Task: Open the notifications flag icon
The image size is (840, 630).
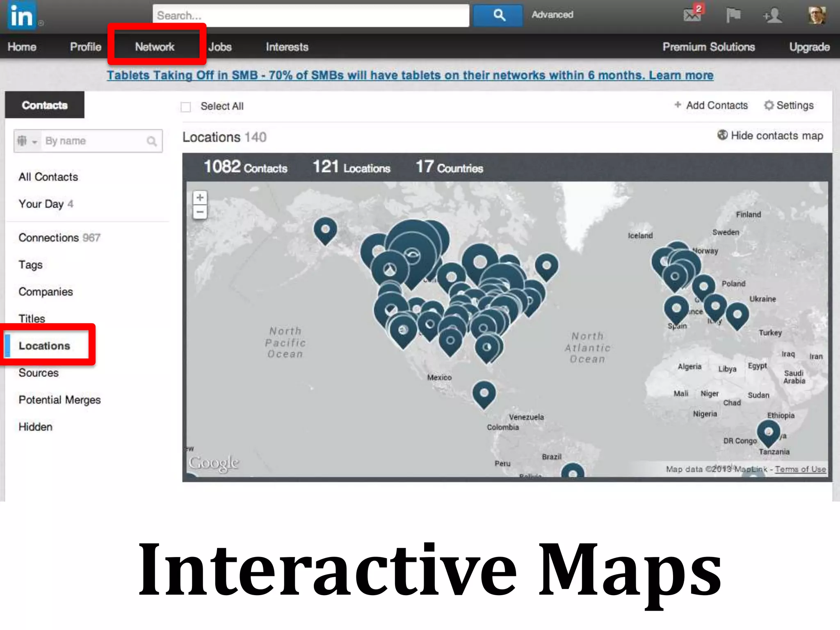Action: (733, 15)
